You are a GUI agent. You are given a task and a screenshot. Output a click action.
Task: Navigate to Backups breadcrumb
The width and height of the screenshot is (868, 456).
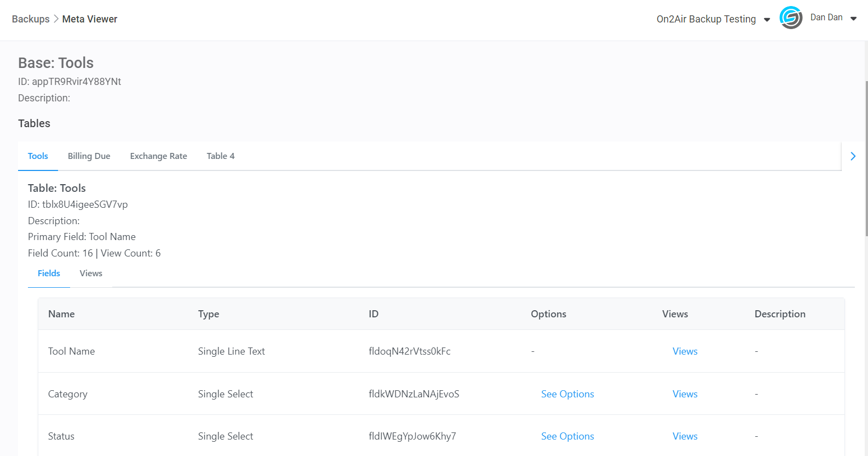(x=31, y=19)
